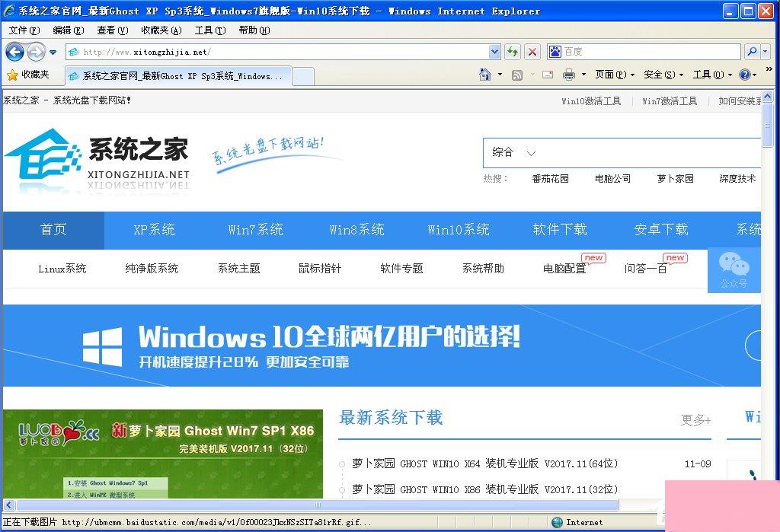Select the Win10系统 navigation tab
This screenshot has width=780, height=532.
458,230
